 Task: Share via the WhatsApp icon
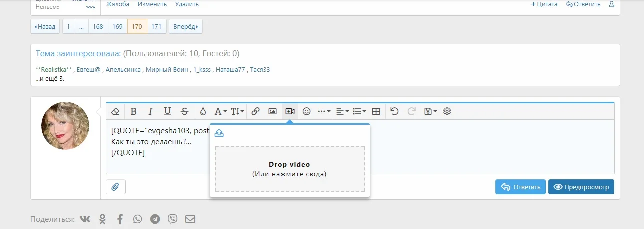(x=137, y=219)
